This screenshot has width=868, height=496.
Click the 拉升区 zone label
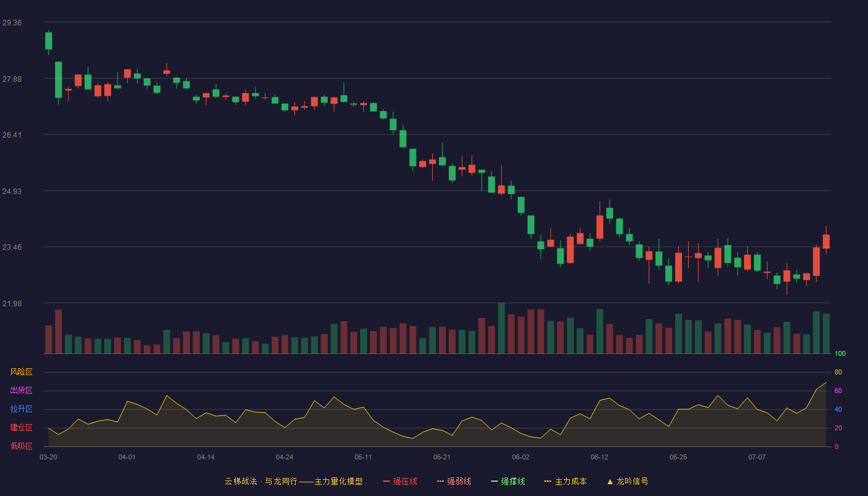coord(21,409)
